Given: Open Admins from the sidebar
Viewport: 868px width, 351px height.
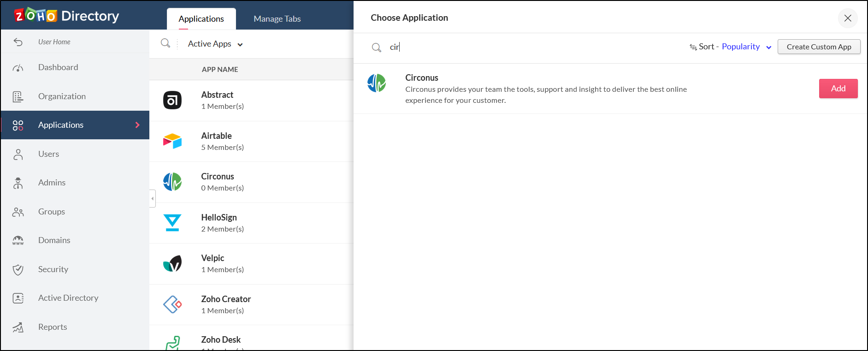Looking at the screenshot, I should (x=75, y=183).
